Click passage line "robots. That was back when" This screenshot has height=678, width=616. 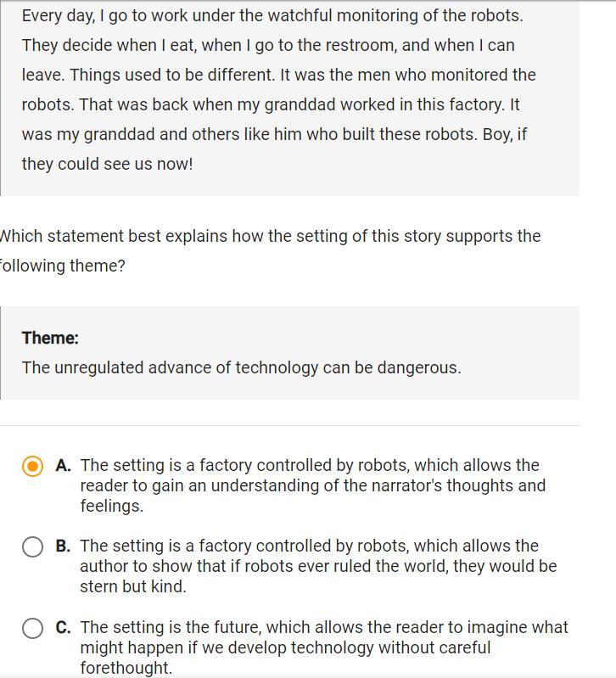271,104
